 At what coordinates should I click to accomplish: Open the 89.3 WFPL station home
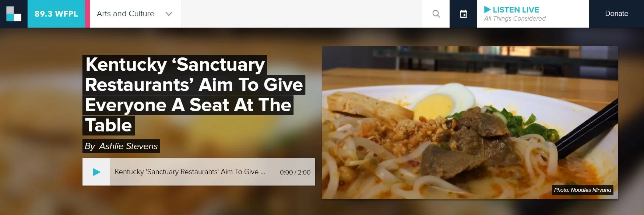point(56,14)
